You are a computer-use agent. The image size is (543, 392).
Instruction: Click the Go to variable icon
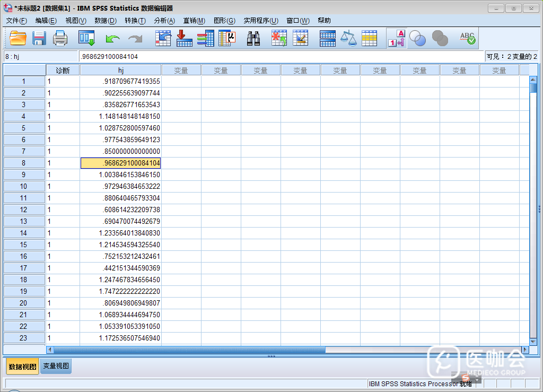click(184, 38)
